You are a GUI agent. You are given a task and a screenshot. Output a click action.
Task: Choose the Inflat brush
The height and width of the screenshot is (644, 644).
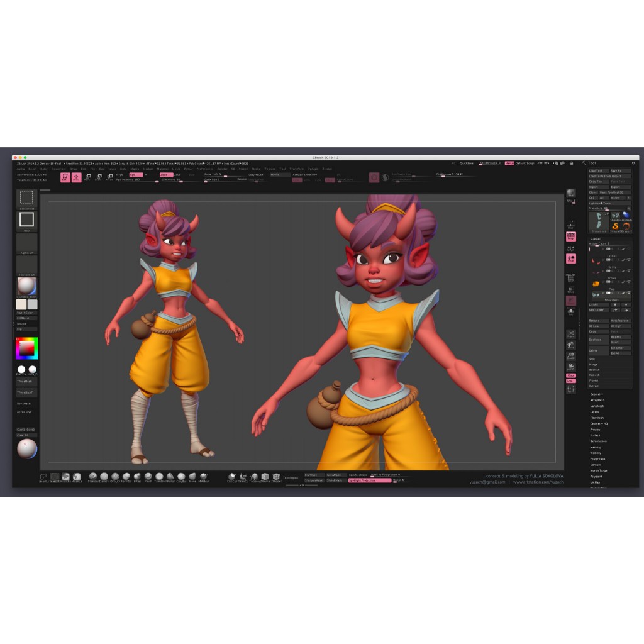coord(137,477)
